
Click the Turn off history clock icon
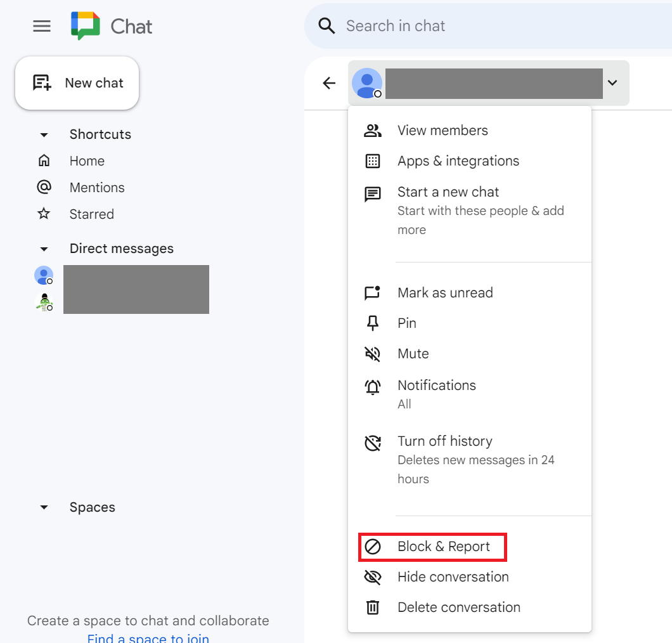coord(372,443)
